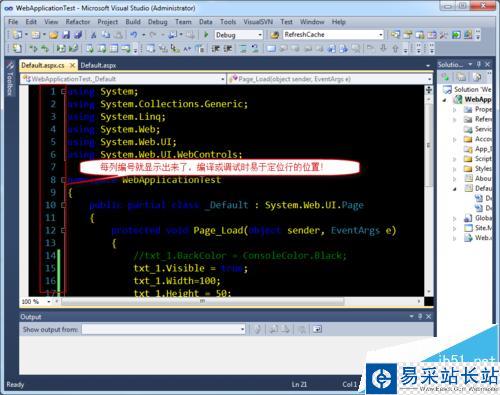
Task: Click the Open File folder icon
Action: point(54,35)
